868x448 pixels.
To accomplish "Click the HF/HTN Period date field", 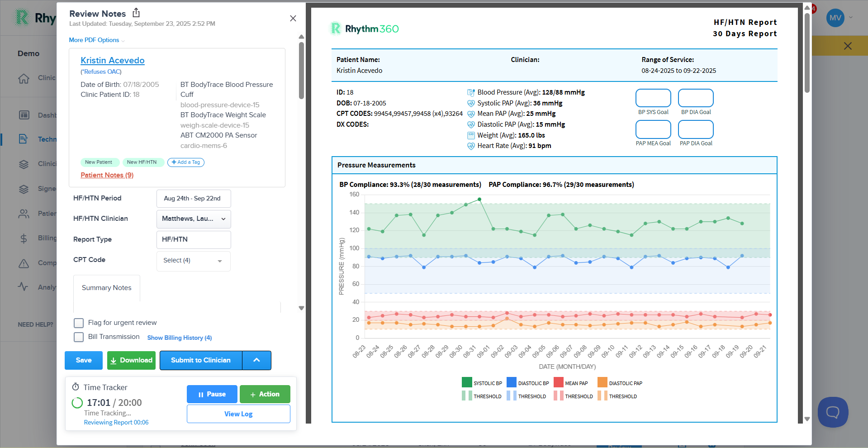I will click(x=194, y=198).
